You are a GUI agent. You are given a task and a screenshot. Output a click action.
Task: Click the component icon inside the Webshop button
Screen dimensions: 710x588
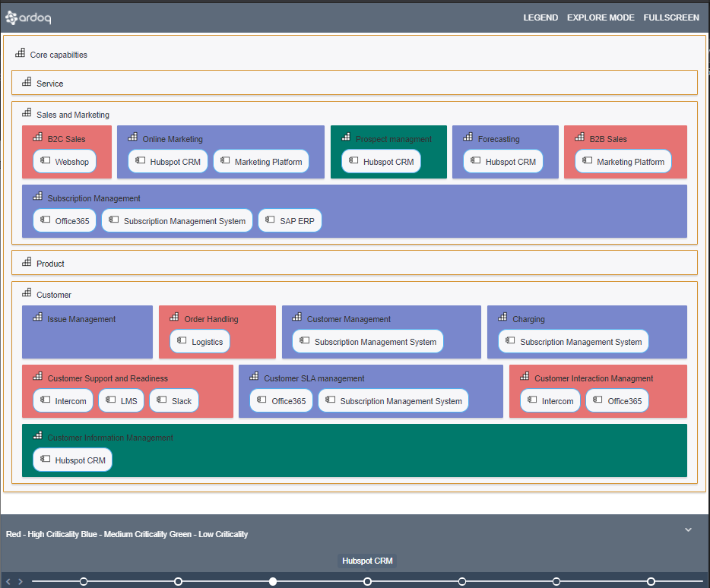click(x=45, y=161)
